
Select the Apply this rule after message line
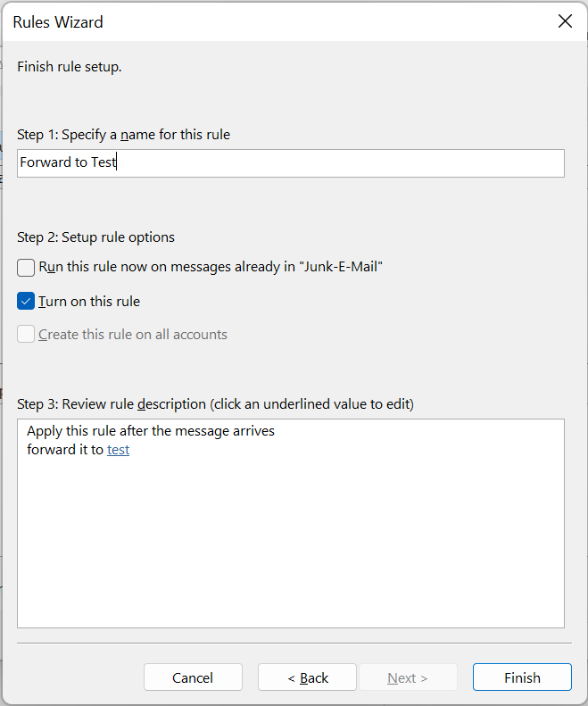[151, 431]
